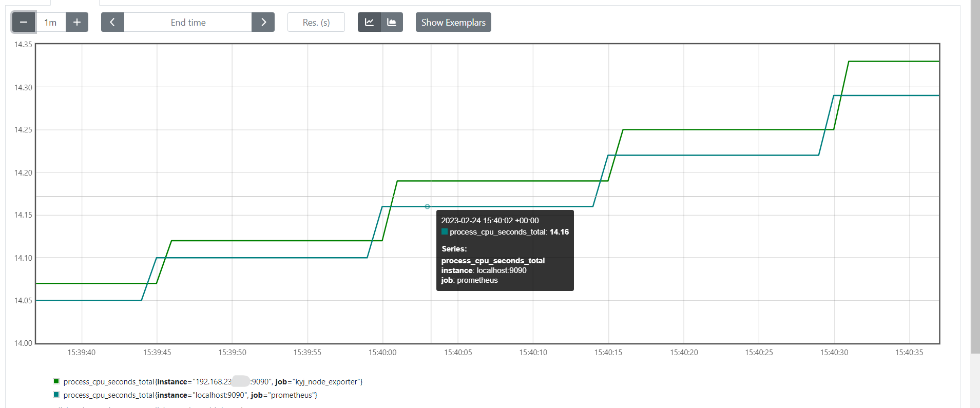The image size is (980, 408).
Task: Switch to line chart mode
Action: tap(369, 22)
